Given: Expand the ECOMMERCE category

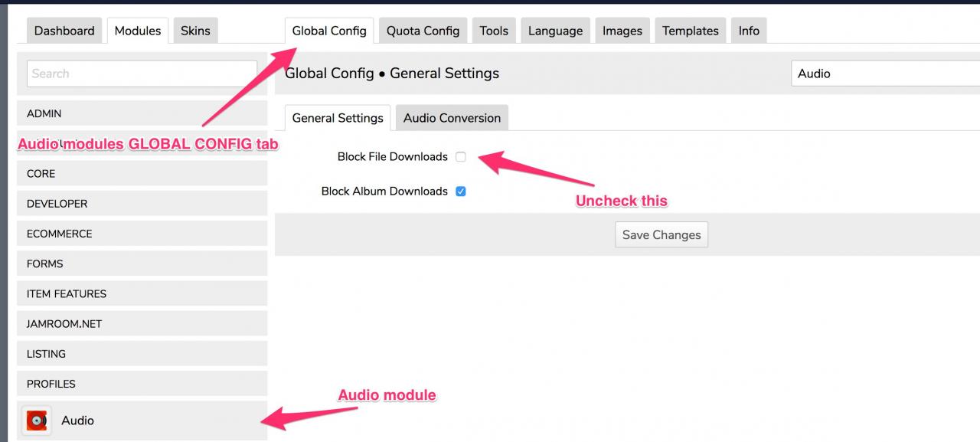Looking at the screenshot, I should [142, 234].
